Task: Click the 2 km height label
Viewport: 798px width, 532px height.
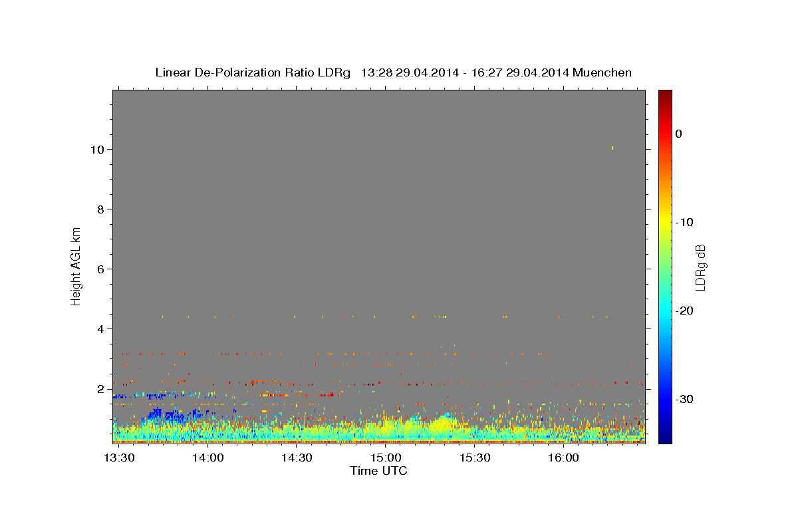Action: pos(100,388)
